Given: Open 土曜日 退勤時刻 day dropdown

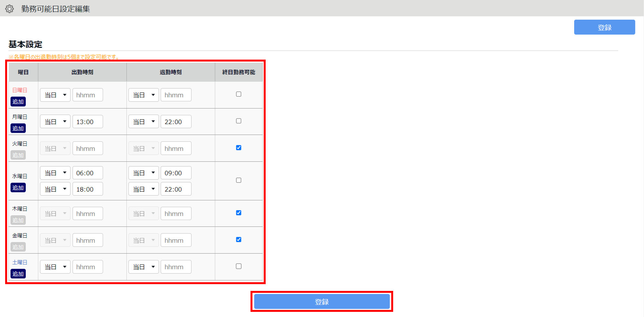Looking at the screenshot, I should point(144,267).
